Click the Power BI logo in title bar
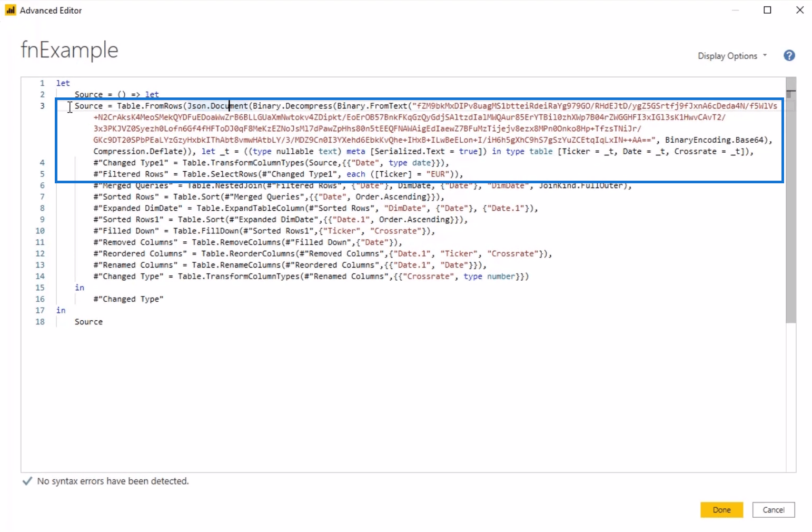The height and width of the screenshot is (532, 812). [11, 10]
